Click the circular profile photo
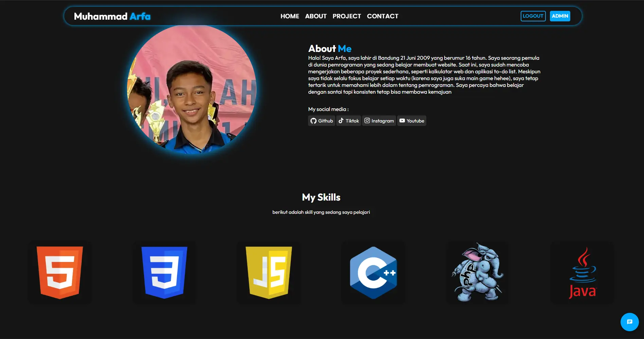The image size is (644, 339). 192,89
